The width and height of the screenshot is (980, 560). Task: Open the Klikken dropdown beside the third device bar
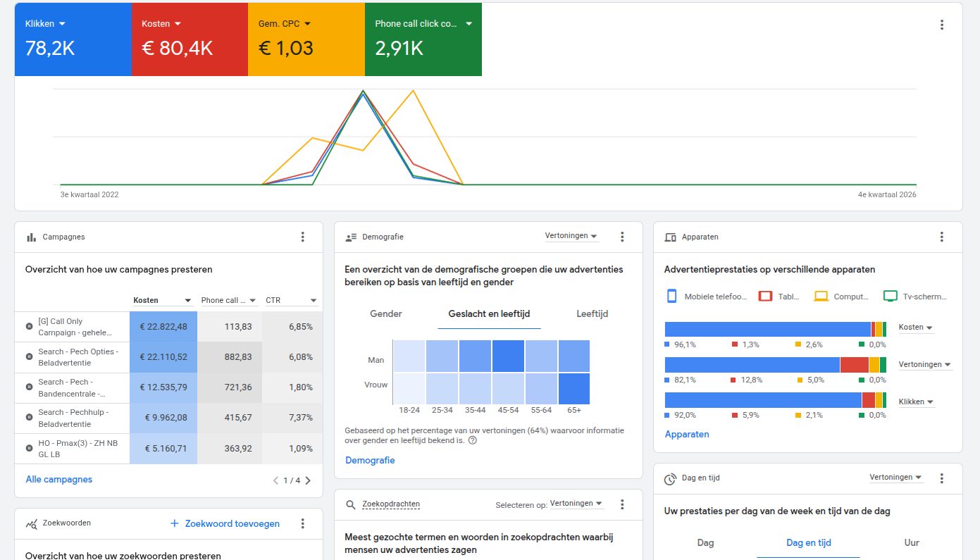click(917, 402)
